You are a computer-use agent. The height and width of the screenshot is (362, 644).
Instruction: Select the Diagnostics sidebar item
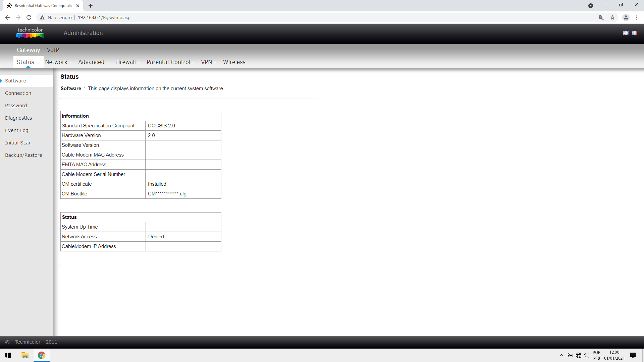[x=18, y=118]
